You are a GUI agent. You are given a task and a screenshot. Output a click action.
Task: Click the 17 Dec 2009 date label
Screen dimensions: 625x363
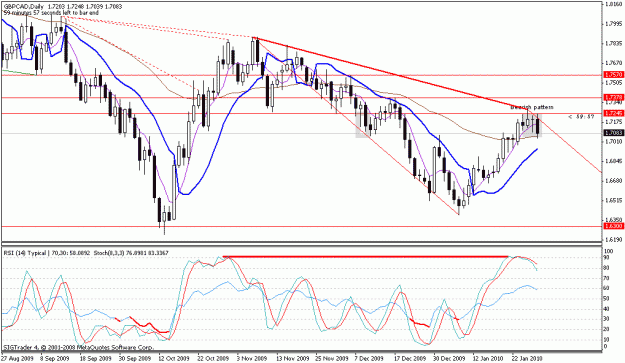[x=410, y=358]
